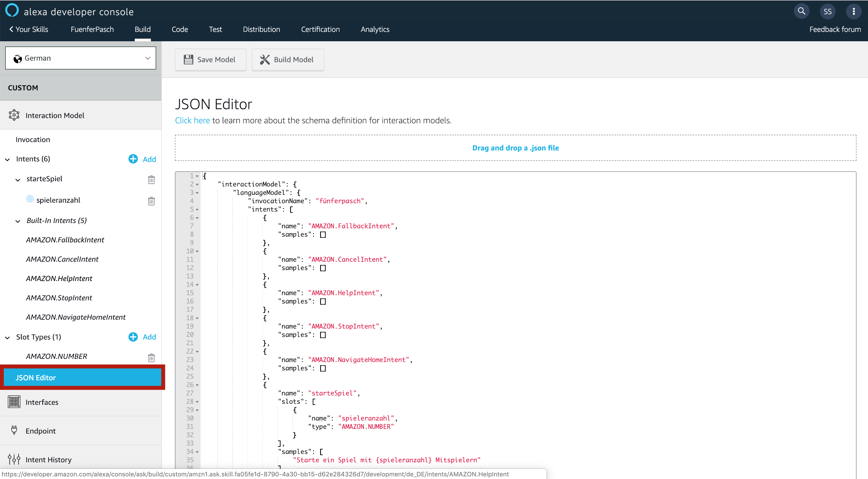Click the plus icon next to Slot Types
Viewport: 868px width, 479px height.
pos(133,337)
